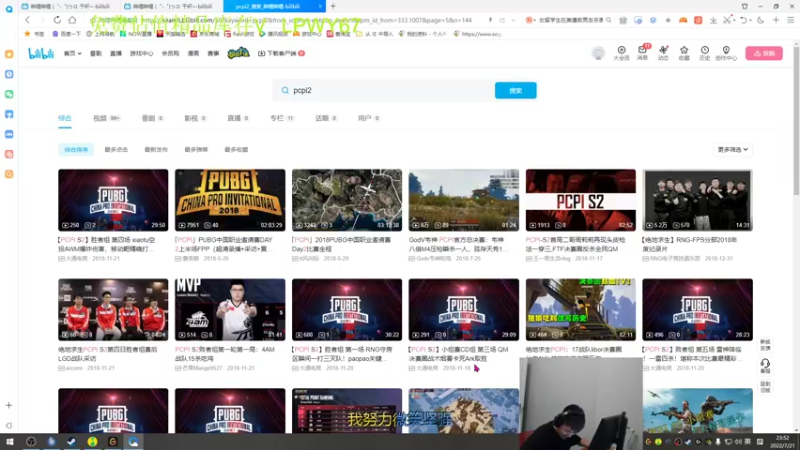Open 大会员 icon

tap(621, 53)
